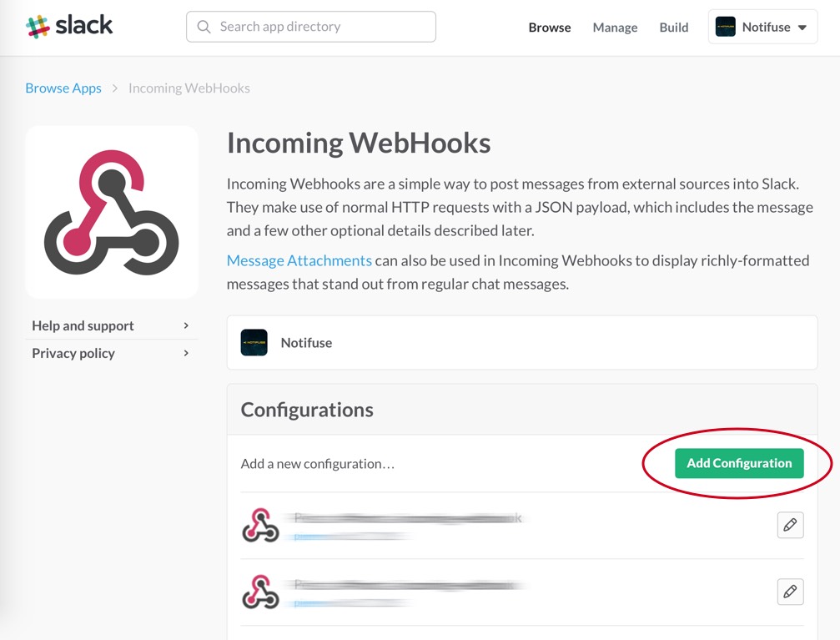
Task: Expand Help and support
Action: 112,325
